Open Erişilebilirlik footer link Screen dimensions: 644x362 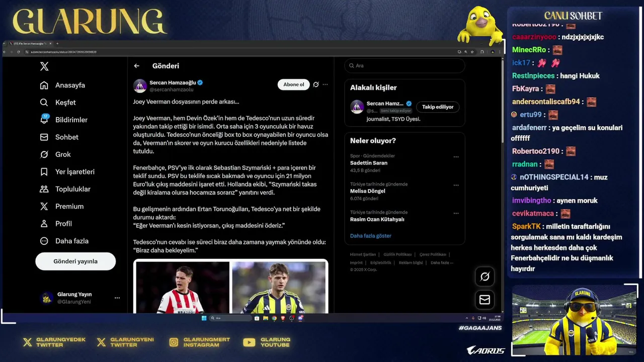pyautogui.click(x=381, y=262)
